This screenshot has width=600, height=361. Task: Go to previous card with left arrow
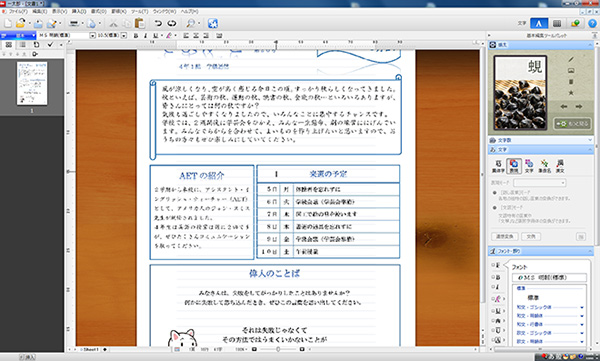(564, 106)
